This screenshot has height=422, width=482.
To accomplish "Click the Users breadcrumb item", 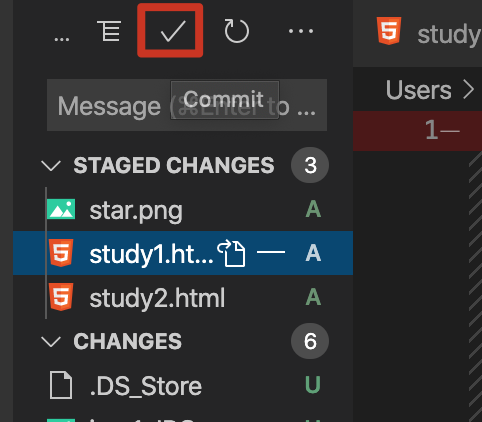I will pos(419,90).
